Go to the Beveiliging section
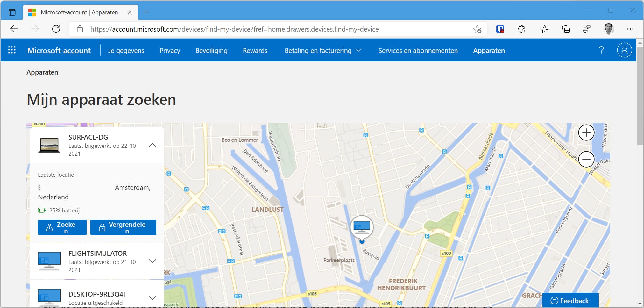 click(x=211, y=50)
